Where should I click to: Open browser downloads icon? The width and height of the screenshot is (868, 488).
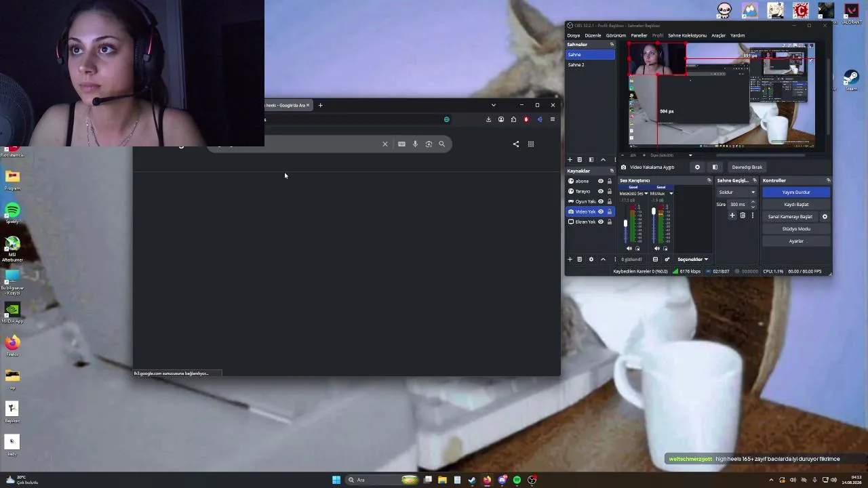click(488, 119)
